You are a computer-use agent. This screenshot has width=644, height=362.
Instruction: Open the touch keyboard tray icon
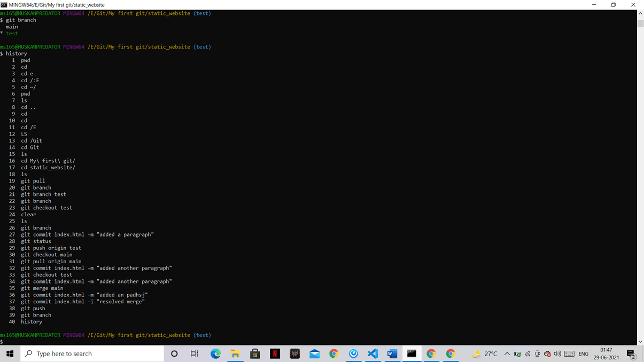point(569,354)
